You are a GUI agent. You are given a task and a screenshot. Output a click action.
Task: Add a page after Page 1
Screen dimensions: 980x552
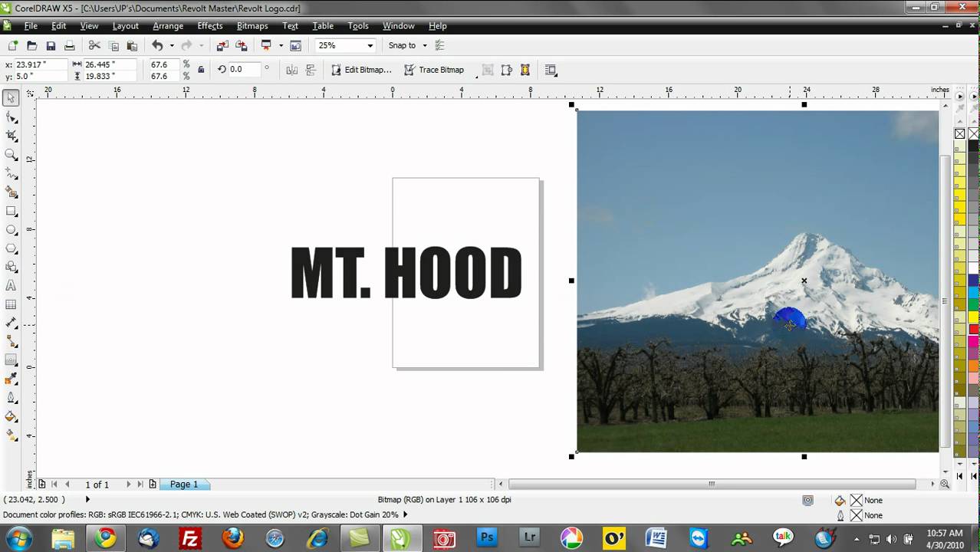click(153, 485)
